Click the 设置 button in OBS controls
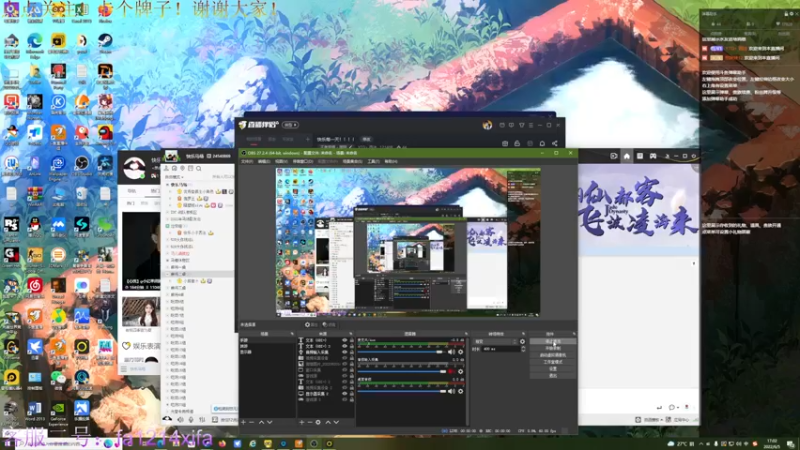The height and width of the screenshot is (450, 800). (x=553, y=369)
